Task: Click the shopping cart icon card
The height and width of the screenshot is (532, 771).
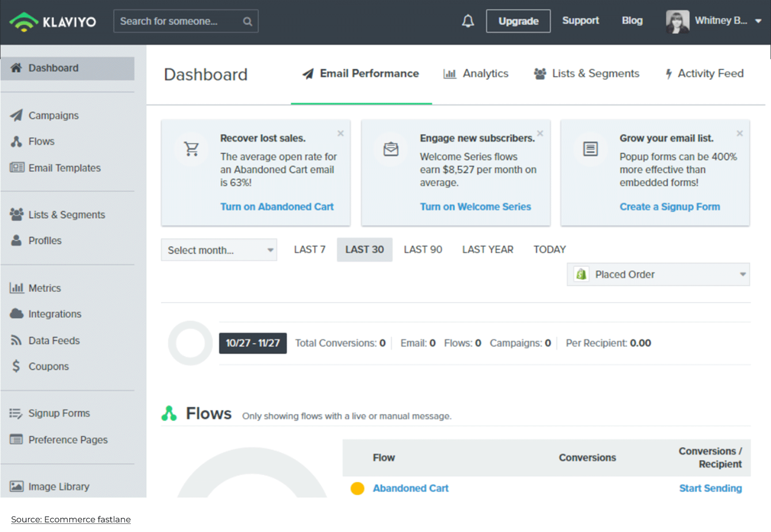Action: click(x=191, y=149)
